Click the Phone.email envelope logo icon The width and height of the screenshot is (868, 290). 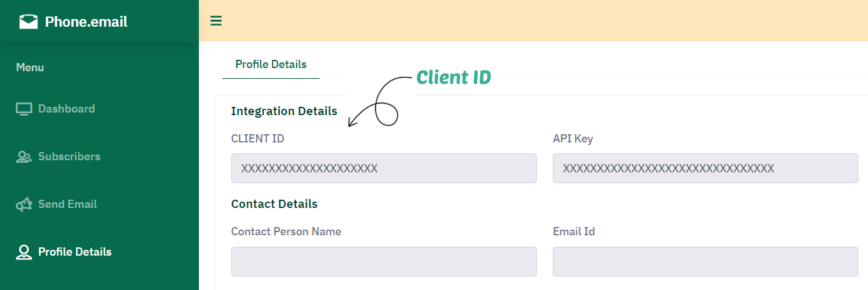coord(29,22)
